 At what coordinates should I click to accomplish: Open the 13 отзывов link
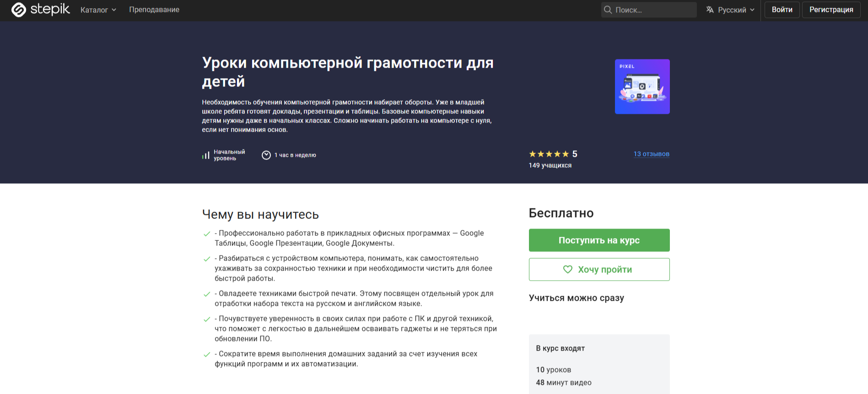coord(651,154)
